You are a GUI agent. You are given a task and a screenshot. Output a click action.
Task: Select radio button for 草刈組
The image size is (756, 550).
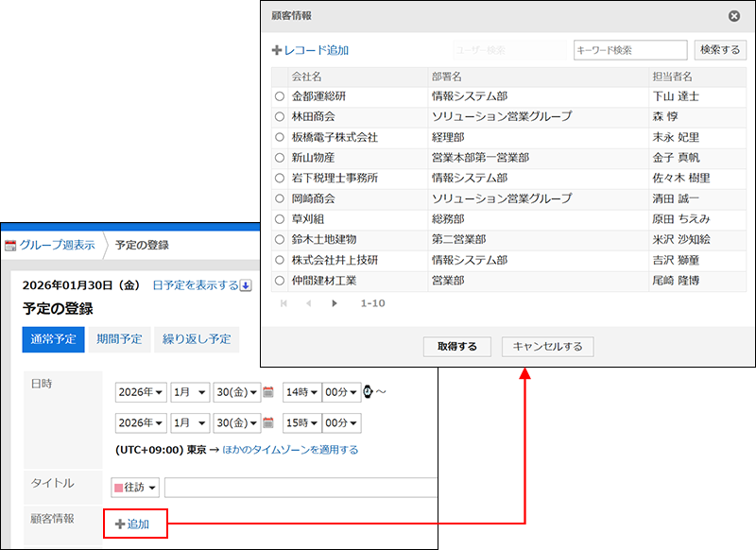[x=280, y=219]
